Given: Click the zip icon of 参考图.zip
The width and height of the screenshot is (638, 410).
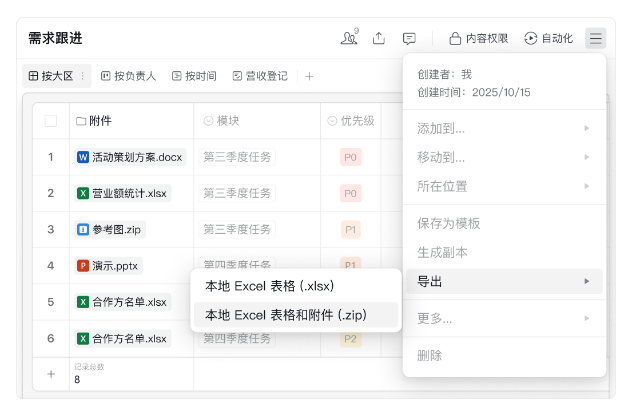Looking at the screenshot, I should [x=83, y=230].
